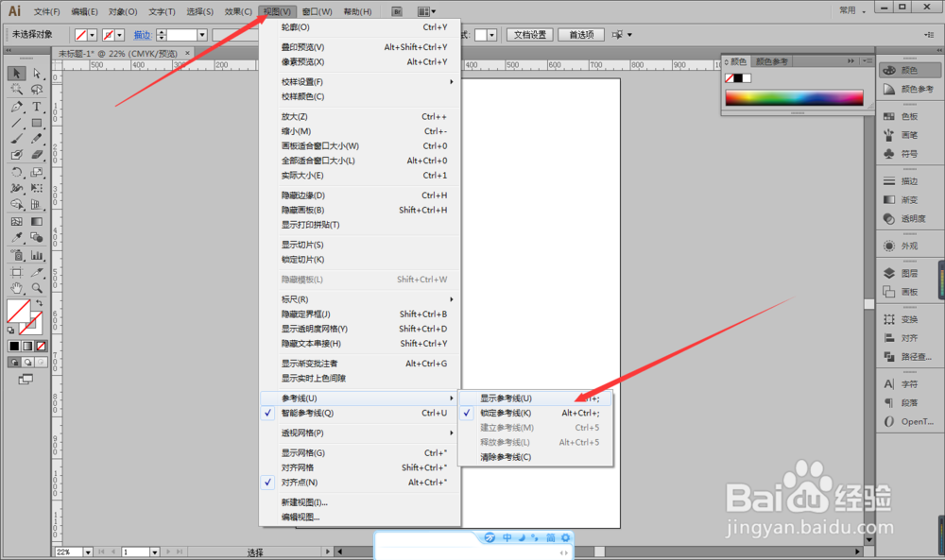Click the stroke weight input field

click(182, 35)
